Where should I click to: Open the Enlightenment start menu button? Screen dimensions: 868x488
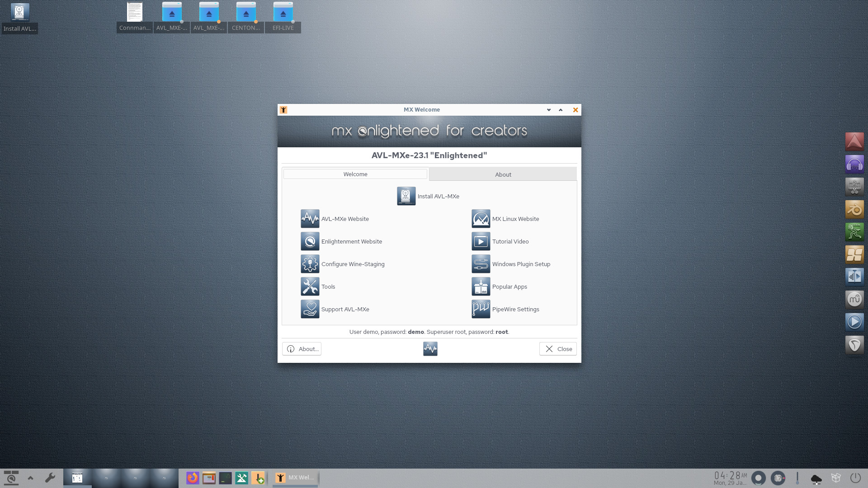pyautogui.click(x=11, y=478)
